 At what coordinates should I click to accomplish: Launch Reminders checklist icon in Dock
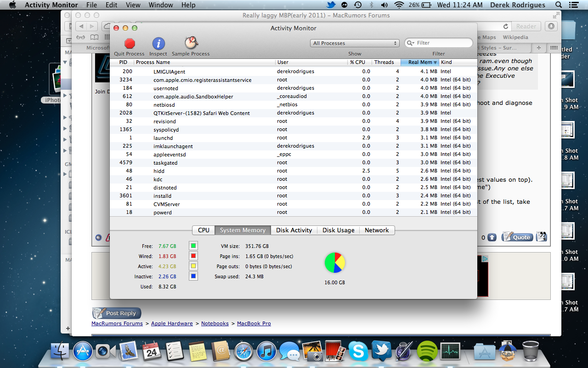pos(175,352)
